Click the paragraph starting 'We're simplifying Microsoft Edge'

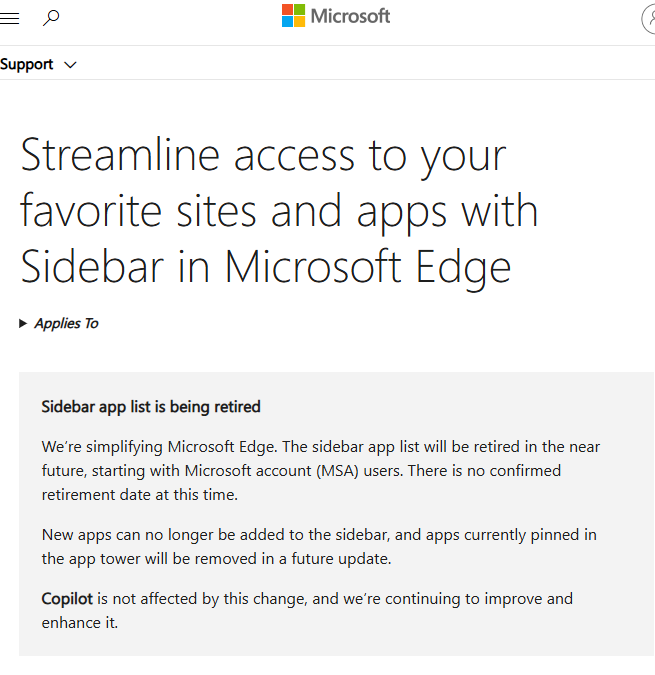pyautogui.click(x=321, y=471)
